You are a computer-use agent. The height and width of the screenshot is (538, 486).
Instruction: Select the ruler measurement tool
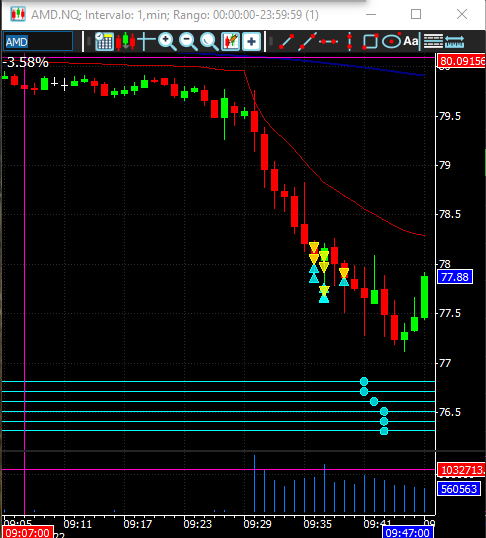454,42
